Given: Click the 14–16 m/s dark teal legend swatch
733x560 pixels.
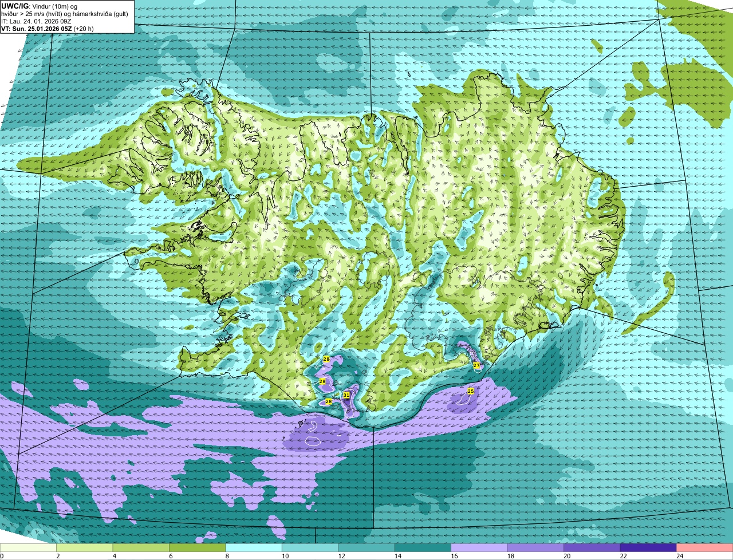Looking at the screenshot, I should point(423,548).
